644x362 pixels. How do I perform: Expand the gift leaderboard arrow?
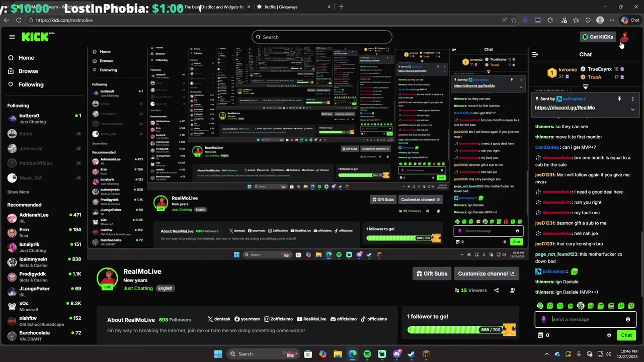click(586, 86)
